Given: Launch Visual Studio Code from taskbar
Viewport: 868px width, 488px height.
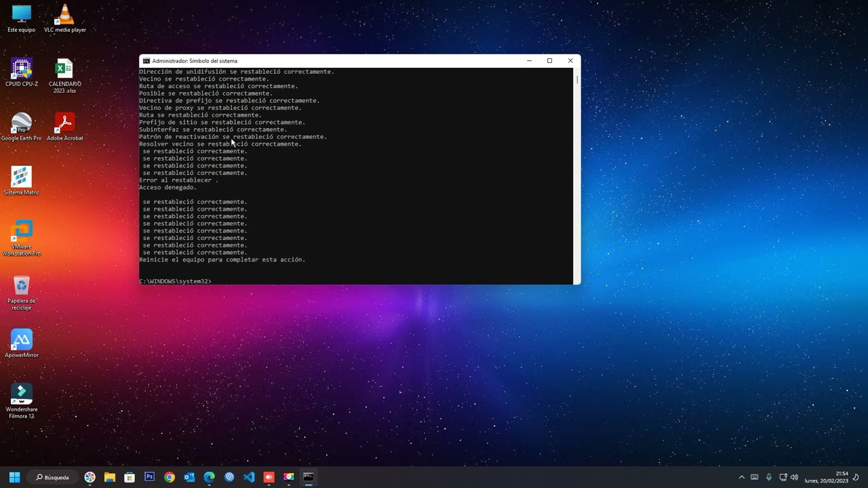Looking at the screenshot, I should 249,477.
